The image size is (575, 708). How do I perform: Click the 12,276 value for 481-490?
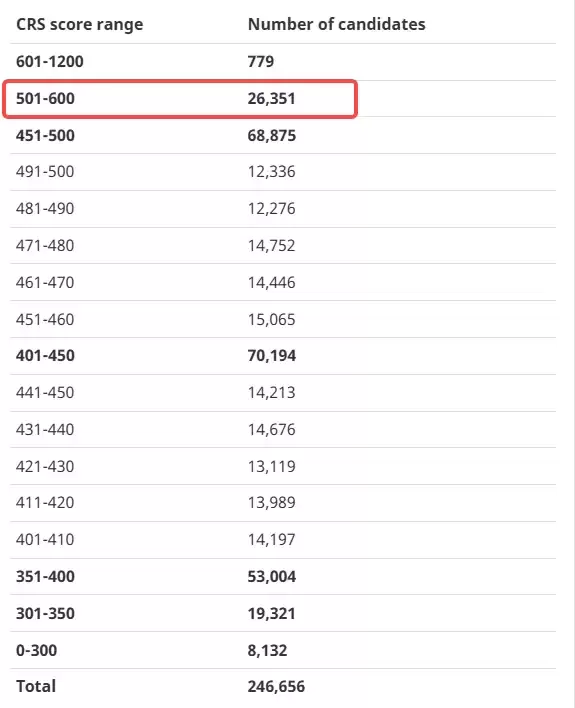point(271,209)
